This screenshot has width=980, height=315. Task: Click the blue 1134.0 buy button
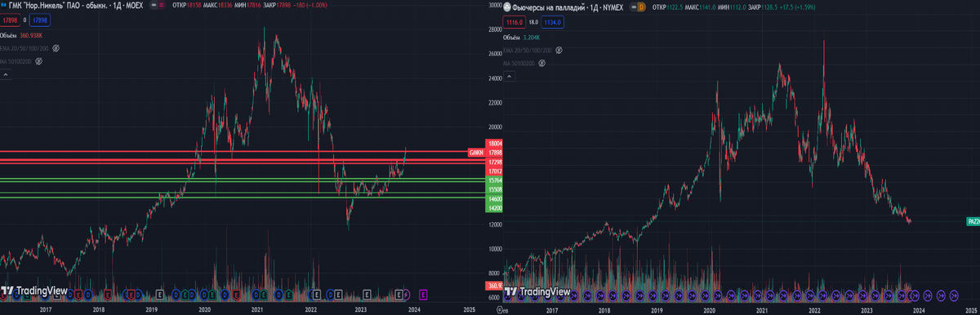tap(552, 22)
